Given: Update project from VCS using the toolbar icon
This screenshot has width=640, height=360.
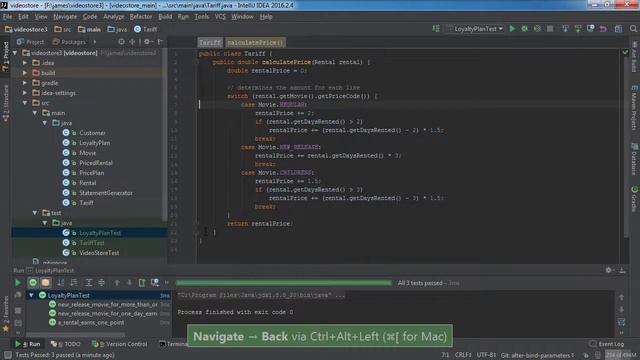Looking at the screenshot, I should pos(565,29).
